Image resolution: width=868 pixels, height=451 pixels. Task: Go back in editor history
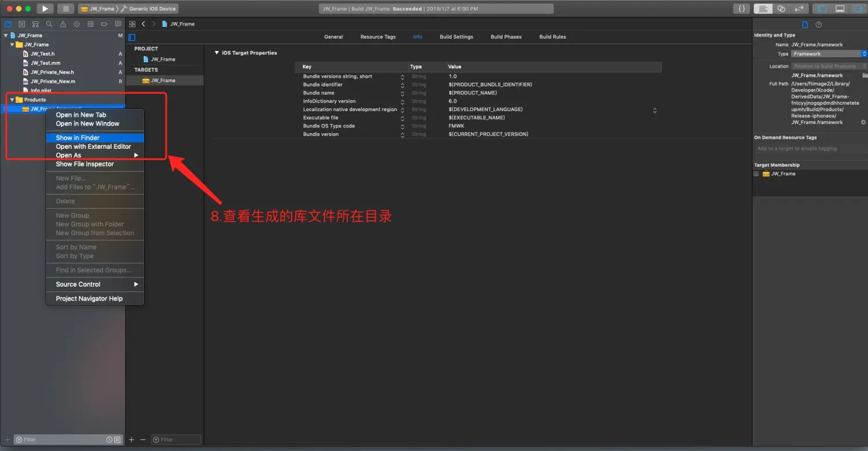(144, 24)
